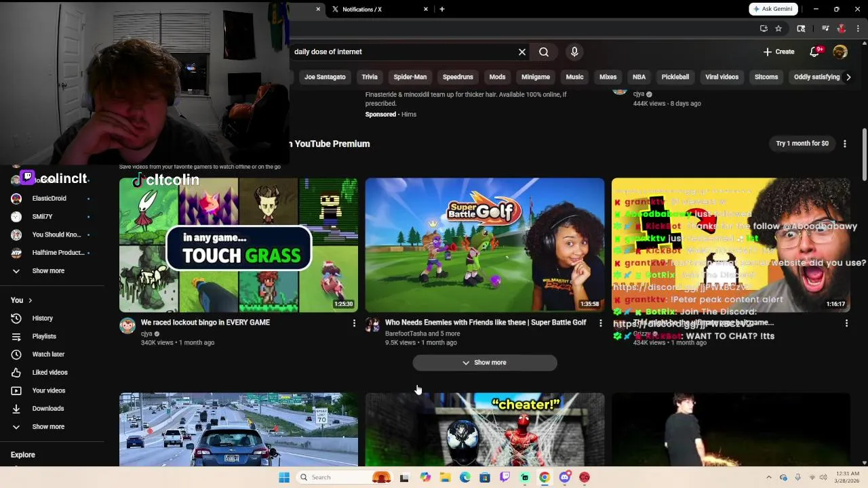Open the Super Battle Golf video thumbnail
This screenshot has width=868, height=488.
point(485,245)
